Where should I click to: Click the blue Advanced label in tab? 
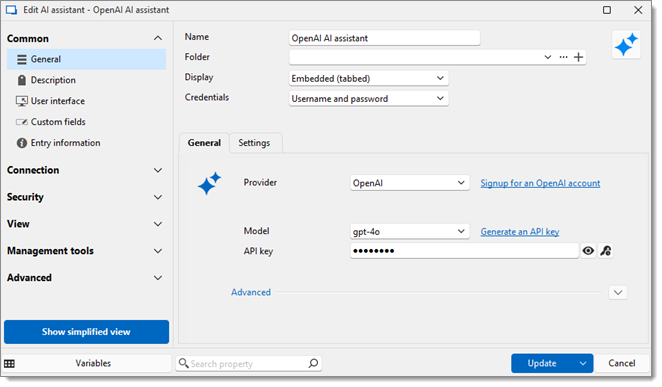(x=251, y=292)
